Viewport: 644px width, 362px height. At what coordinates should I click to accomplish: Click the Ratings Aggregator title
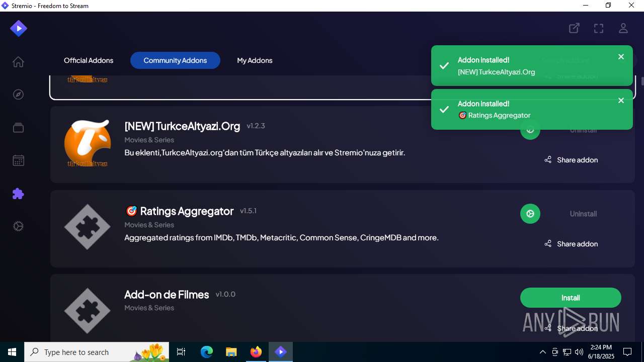click(179, 211)
